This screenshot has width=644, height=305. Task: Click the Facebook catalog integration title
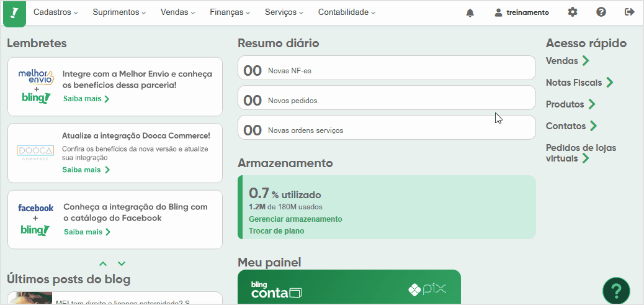coord(135,212)
